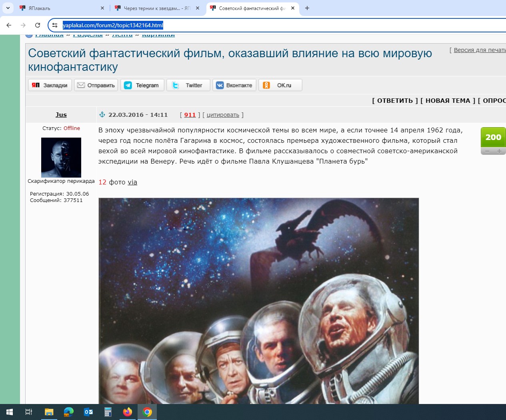
Task: Share the topic on Вконтакте
Action: pyautogui.click(x=234, y=85)
